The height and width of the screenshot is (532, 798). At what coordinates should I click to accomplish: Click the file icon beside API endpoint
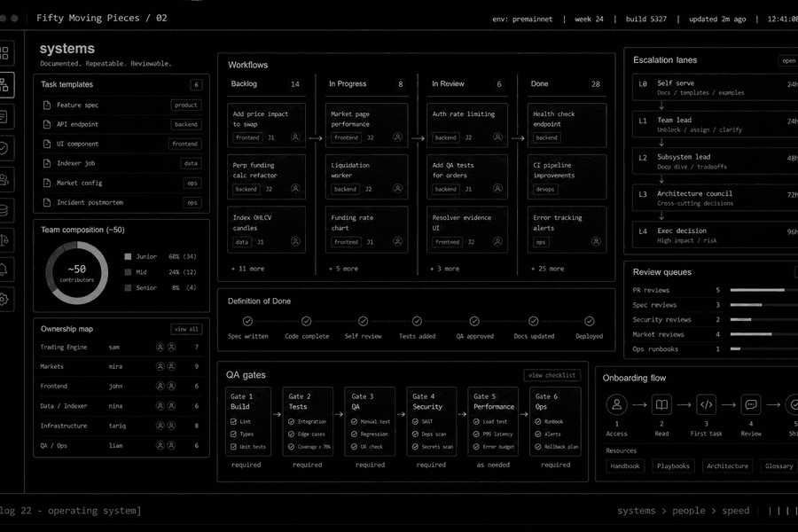47,124
